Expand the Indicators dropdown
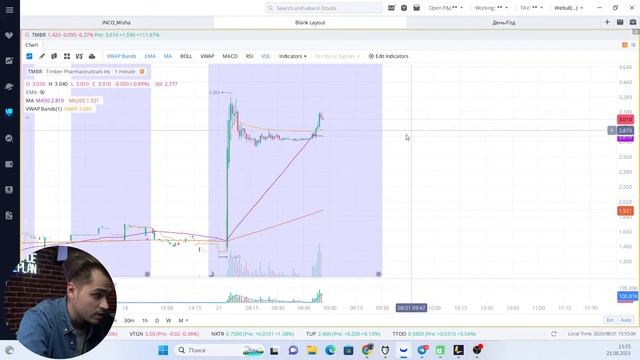640x360 pixels. point(293,56)
